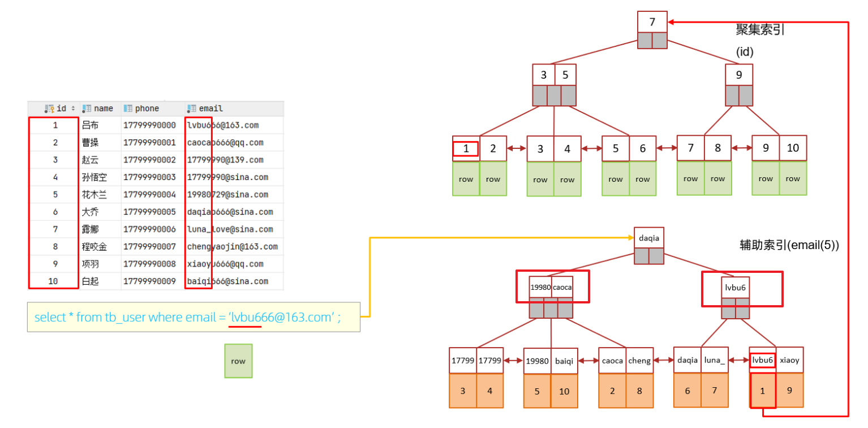Click email cell xiaoyu666@qq.com
Screen dimensions: 868x428
225,264
